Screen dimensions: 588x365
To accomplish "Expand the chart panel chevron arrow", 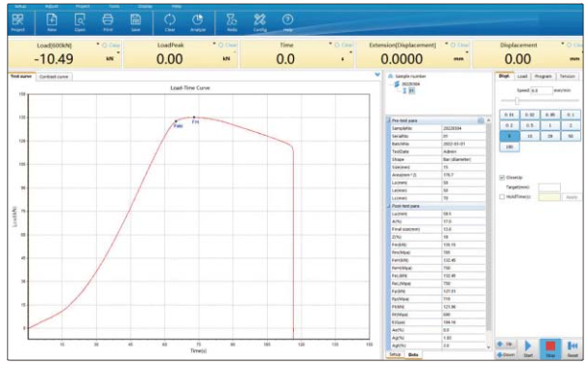I will coord(377,75).
